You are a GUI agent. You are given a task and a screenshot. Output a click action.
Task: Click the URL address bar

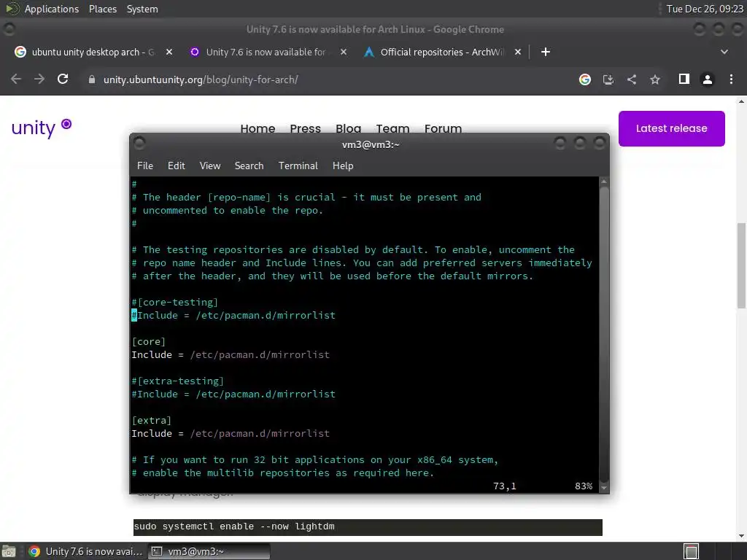pyautogui.click(x=329, y=79)
